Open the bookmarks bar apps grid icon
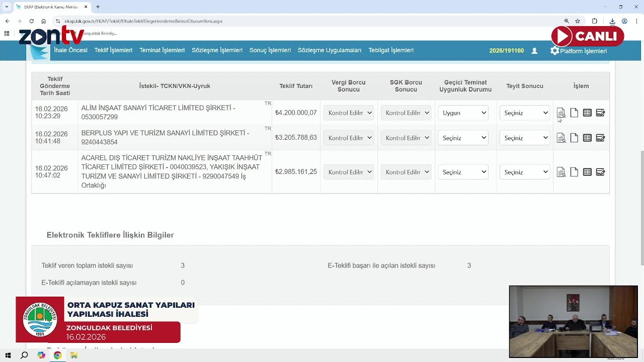Viewport: 644px width, 362px height. pyautogui.click(x=7, y=33)
